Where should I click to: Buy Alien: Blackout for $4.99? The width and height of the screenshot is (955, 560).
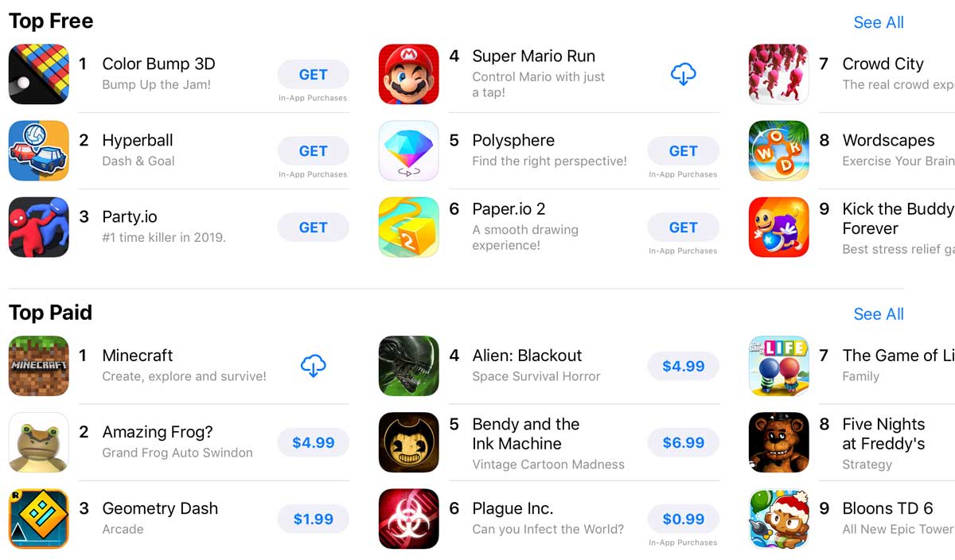pos(683,367)
